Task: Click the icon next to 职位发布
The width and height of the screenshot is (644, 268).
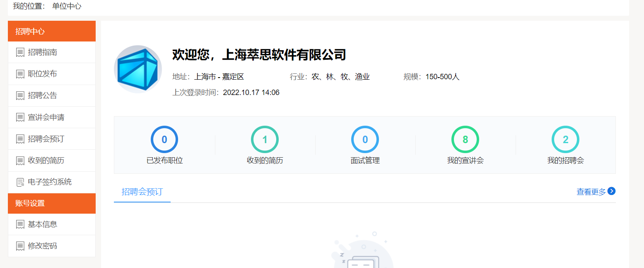Action: coord(20,74)
